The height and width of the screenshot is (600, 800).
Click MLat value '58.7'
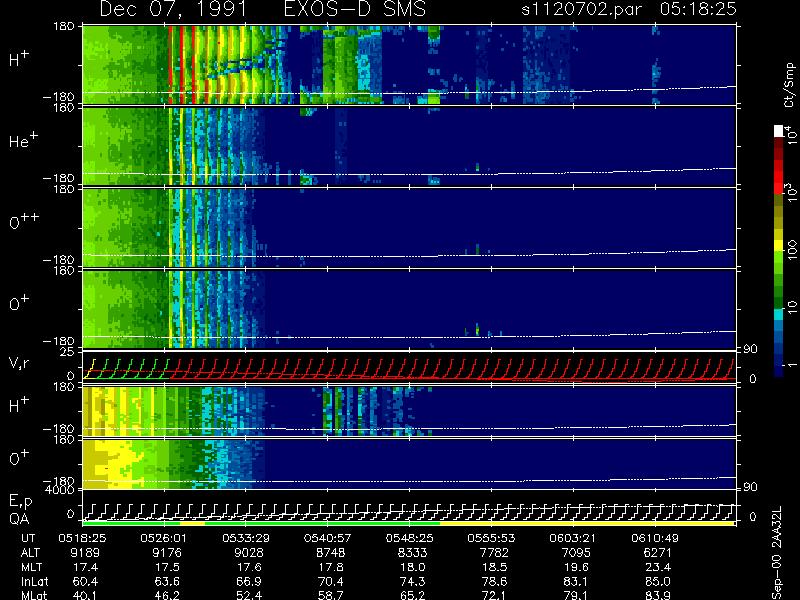pos(332,595)
